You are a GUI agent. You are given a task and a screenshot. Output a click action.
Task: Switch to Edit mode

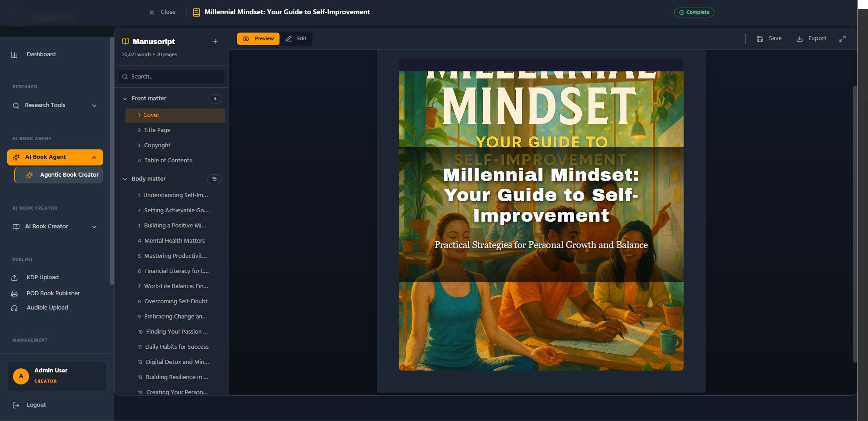[296, 39]
